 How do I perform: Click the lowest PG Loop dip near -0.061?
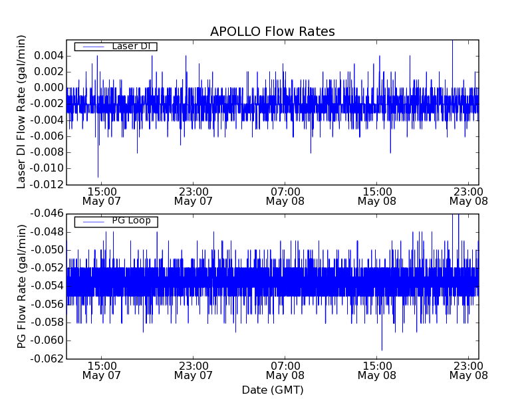(382, 348)
